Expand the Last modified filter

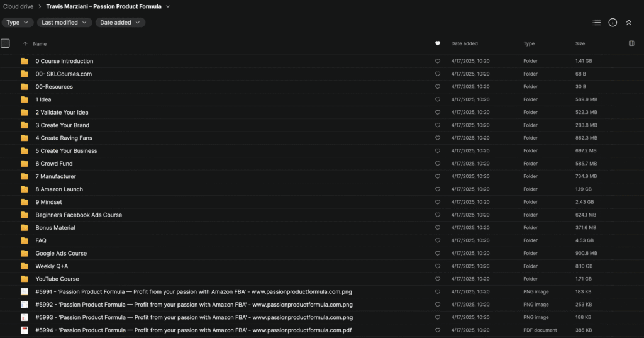coord(64,23)
